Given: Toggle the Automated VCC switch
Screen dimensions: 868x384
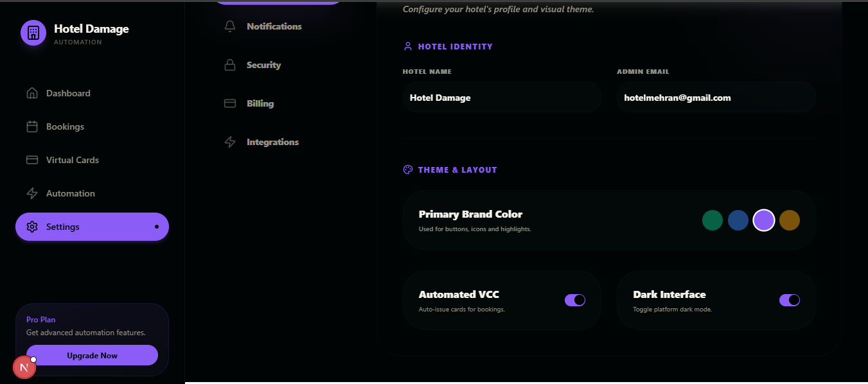Looking at the screenshot, I should click(575, 300).
